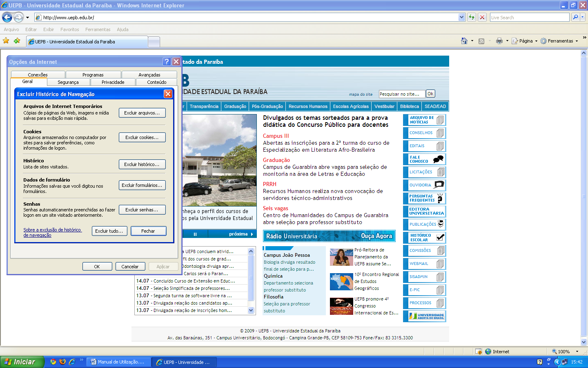This screenshot has width=588, height=368.
Task: Click Cancelar in Opções da Internet
Action: pos(130,267)
